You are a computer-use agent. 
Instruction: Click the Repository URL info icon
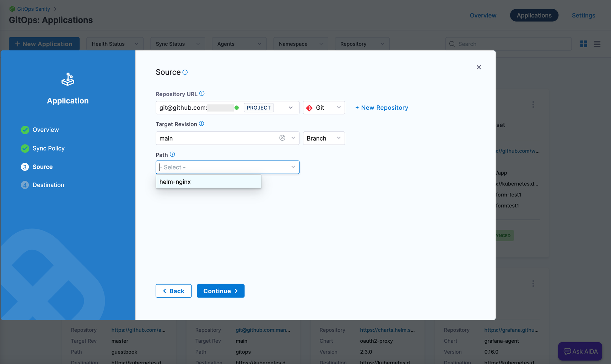pos(202,94)
